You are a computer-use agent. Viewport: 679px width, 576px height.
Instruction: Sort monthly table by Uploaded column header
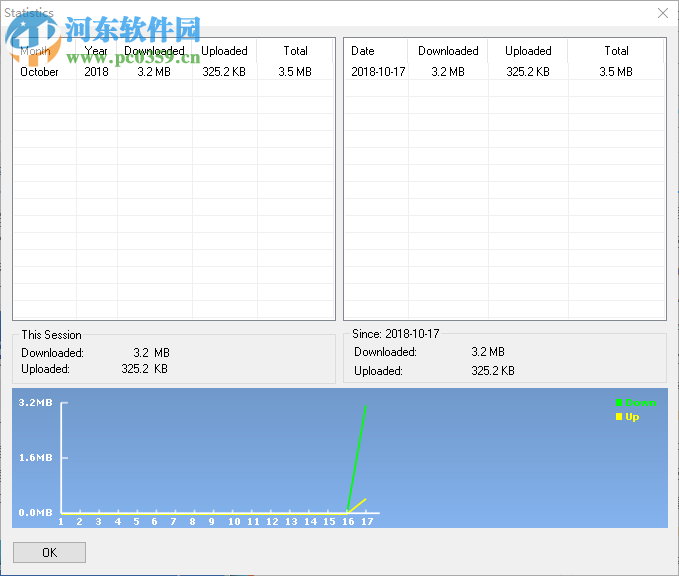pos(224,51)
